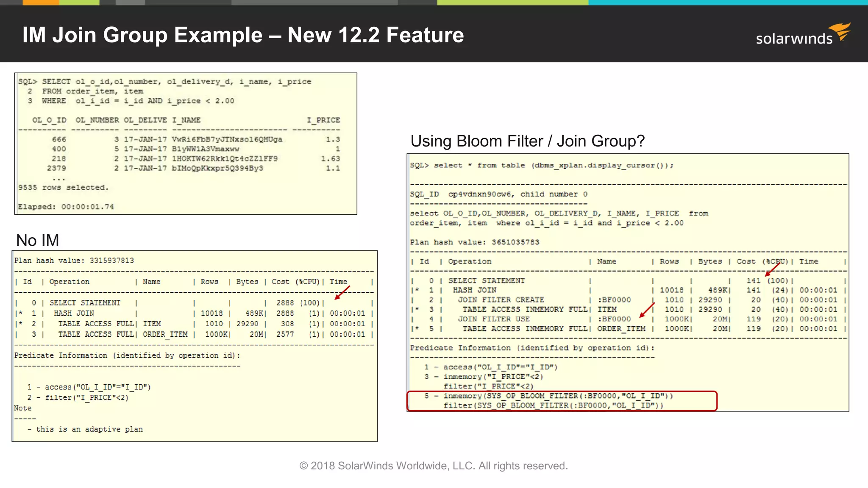Click 'HASH JOIN' in the No IM plan
This screenshot has width=868, height=488.
tap(74, 313)
